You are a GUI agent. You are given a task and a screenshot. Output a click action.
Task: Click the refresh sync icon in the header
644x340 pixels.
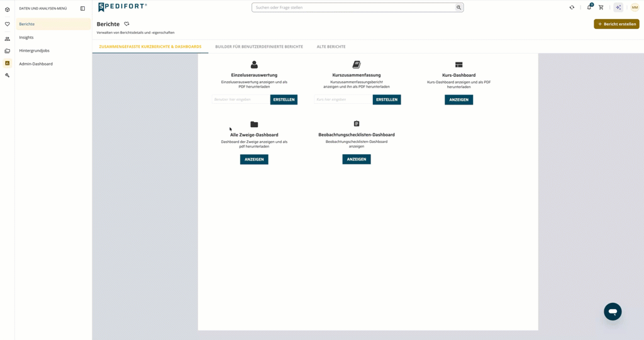click(x=572, y=8)
